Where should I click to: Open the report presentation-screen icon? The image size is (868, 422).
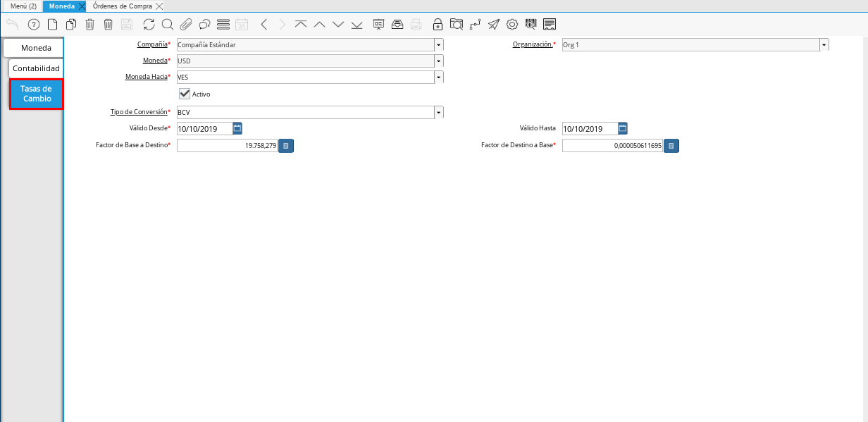(x=379, y=24)
